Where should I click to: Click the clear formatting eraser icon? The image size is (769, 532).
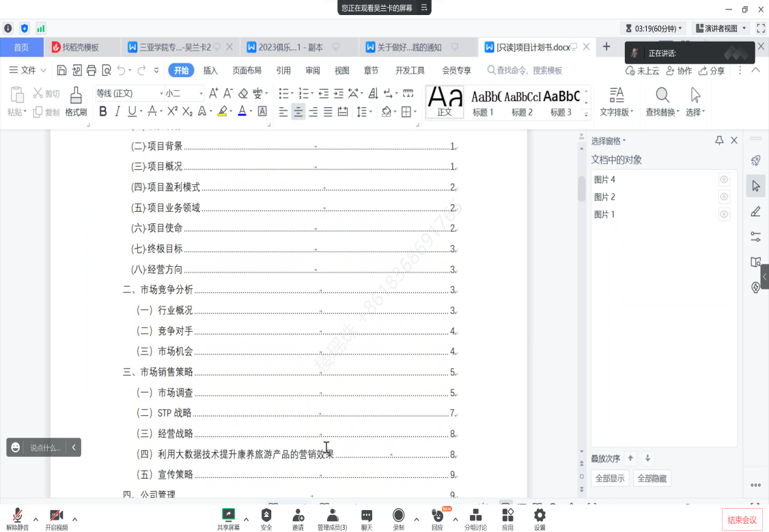[243, 94]
